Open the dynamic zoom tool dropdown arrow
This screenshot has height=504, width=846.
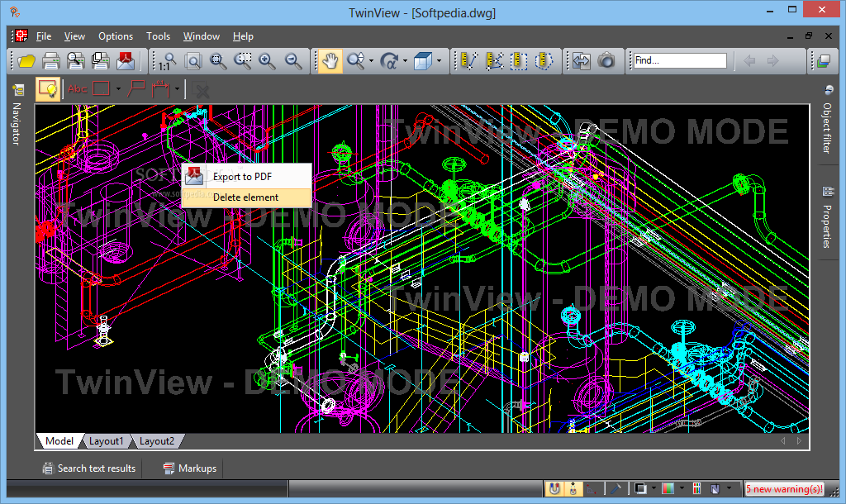[371, 61]
